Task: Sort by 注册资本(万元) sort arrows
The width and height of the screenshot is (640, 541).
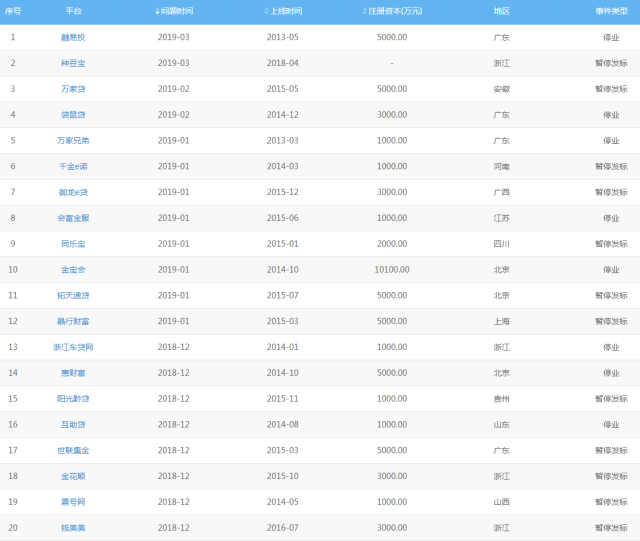Action: click(364, 11)
